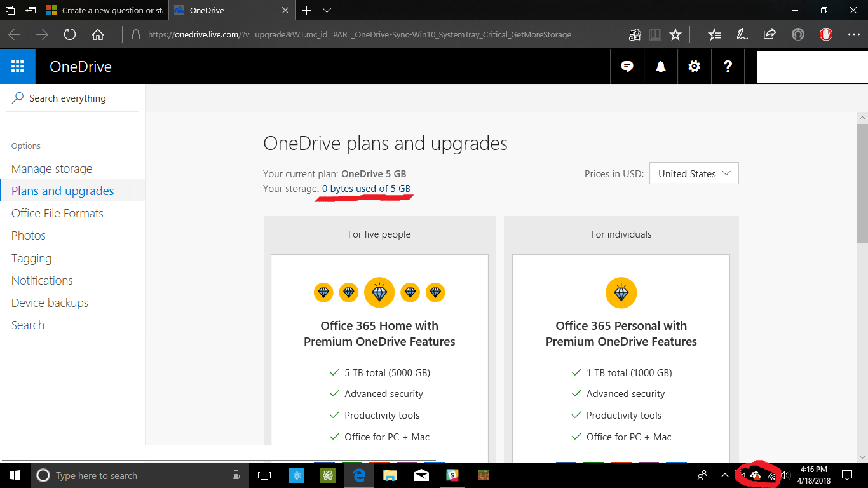Click the taskbar 'Type here to search' box
The image size is (868, 488).
(x=140, y=475)
